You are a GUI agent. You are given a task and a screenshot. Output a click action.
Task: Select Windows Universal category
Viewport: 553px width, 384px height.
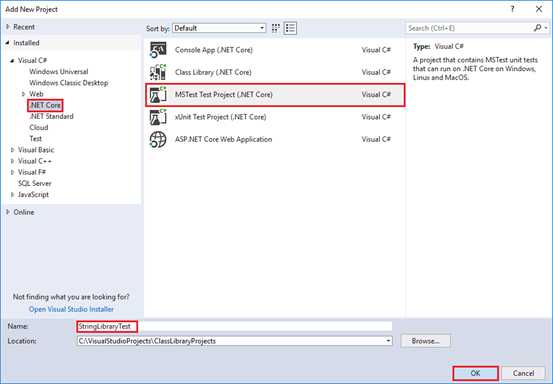[x=59, y=72]
